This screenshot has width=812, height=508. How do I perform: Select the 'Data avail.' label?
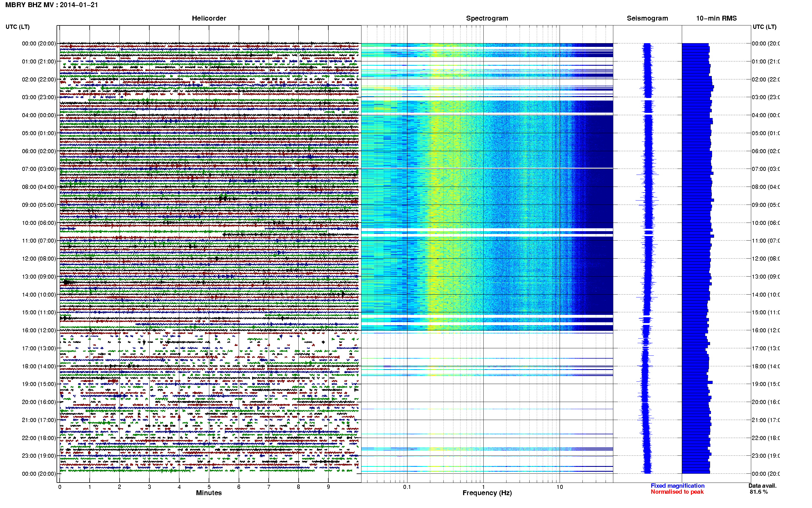click(762, 486)
